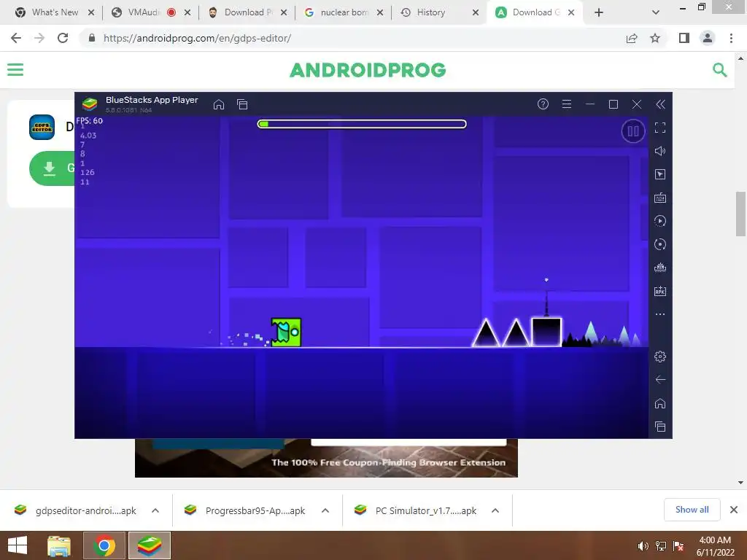747x560 pixels.
Task: Collapse the BlueStacks side toolbar
Action: (660, 104)
